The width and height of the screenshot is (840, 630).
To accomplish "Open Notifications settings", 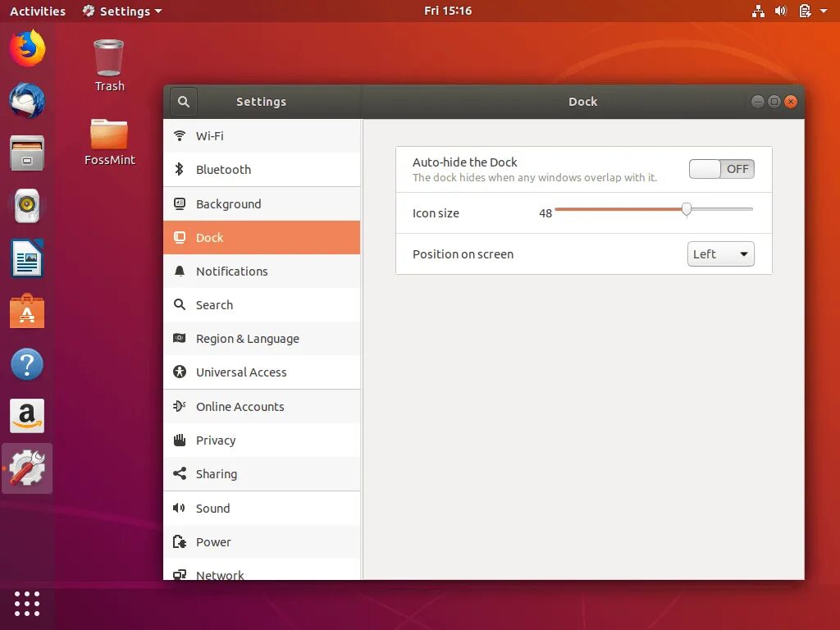I will [x=262, y=271].
